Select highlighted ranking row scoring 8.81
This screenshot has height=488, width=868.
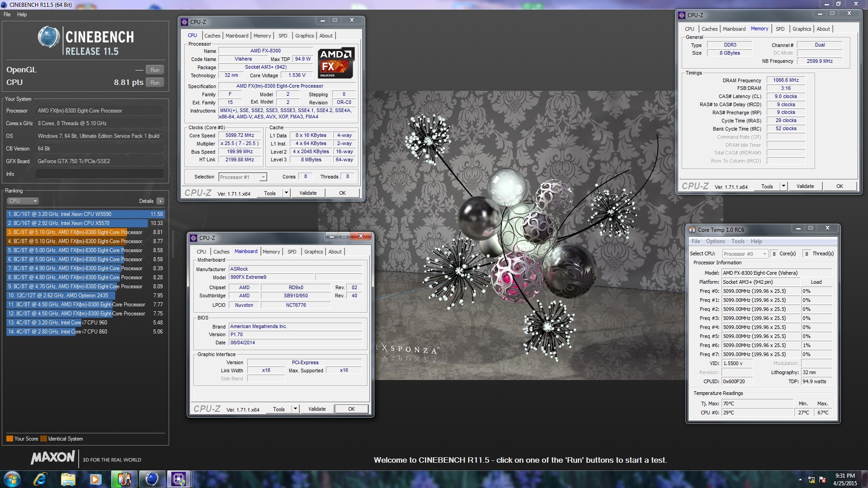pos(85,232)
